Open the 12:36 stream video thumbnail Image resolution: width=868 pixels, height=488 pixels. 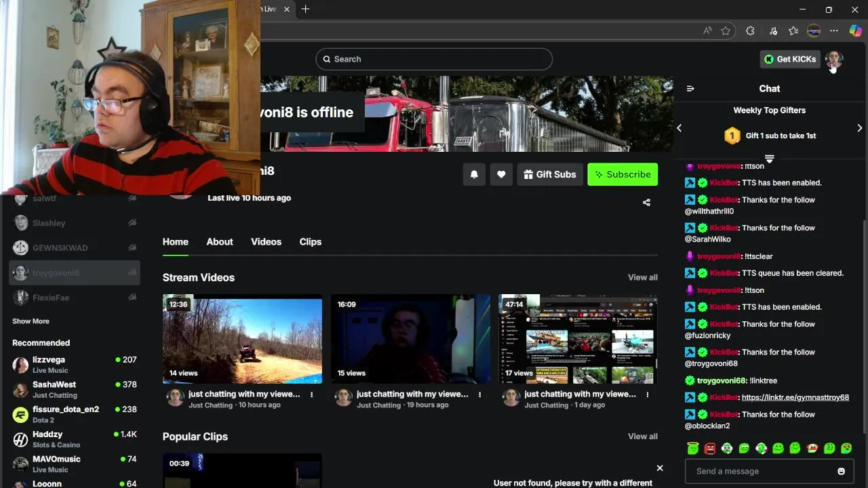pyautogui.click(x=242, y=339)
